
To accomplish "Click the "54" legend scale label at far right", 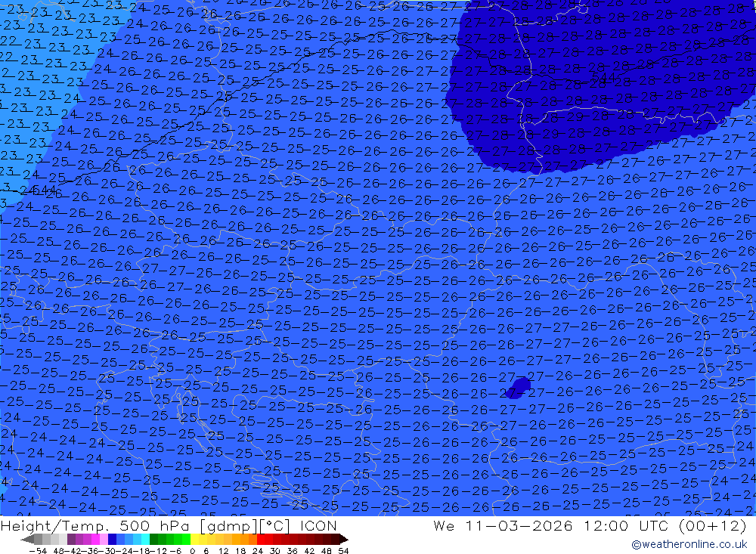I will 343,551.
